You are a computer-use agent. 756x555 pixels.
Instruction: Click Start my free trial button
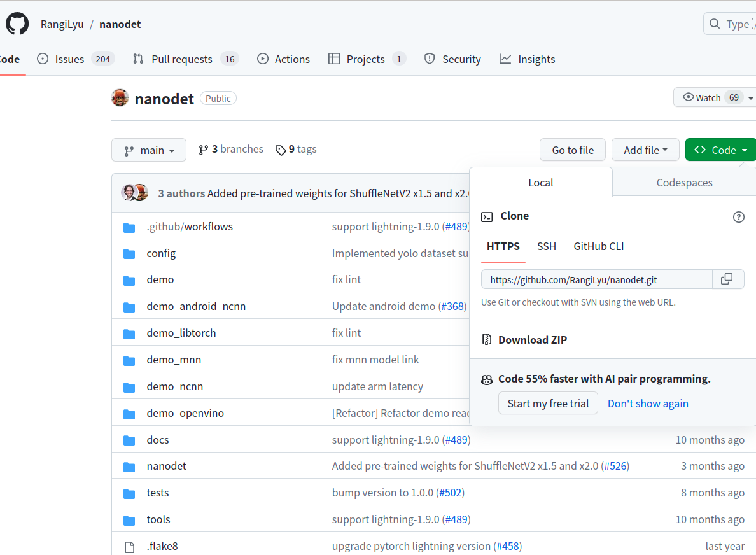[x=548, y=404]
